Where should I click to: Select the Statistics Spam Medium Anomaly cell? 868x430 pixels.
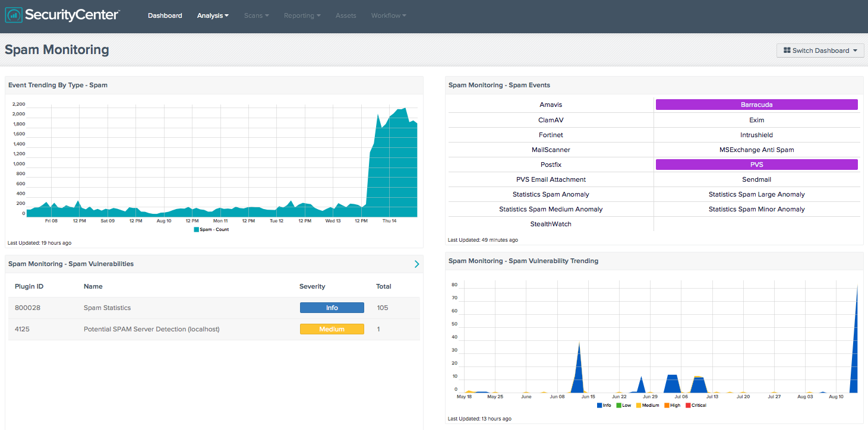551,209
